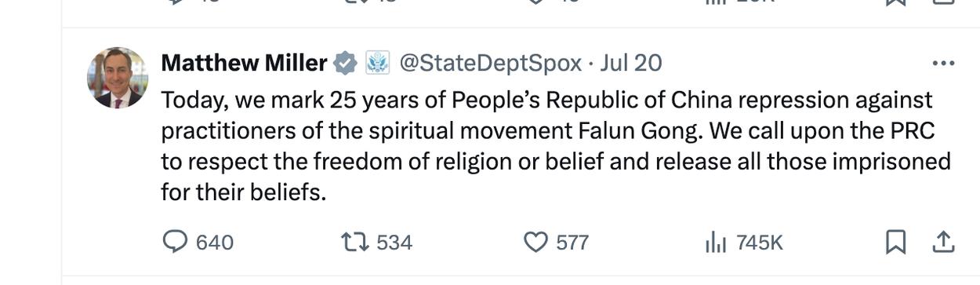Open the tweet by clicking its body text
Screen dimensions: 980x285
coord(555,145)
